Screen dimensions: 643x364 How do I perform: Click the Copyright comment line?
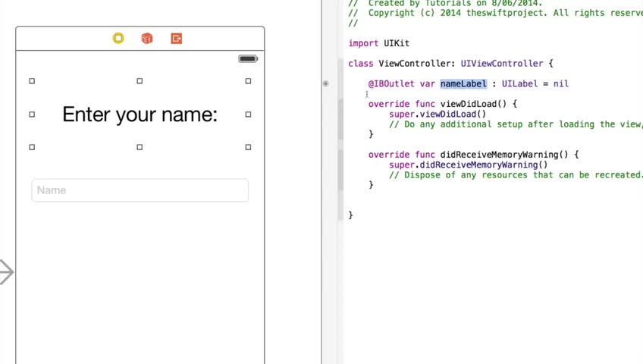pos(495,13)
